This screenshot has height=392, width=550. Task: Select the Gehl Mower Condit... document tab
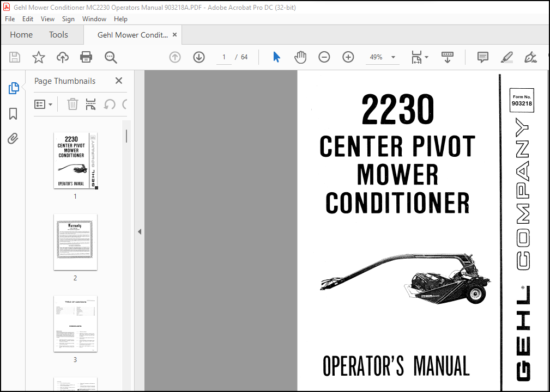[x=132, y=35]
